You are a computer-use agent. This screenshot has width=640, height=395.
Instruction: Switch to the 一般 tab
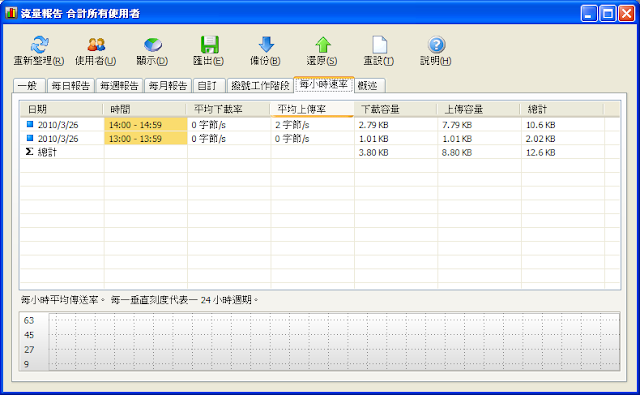pos(29,86)
